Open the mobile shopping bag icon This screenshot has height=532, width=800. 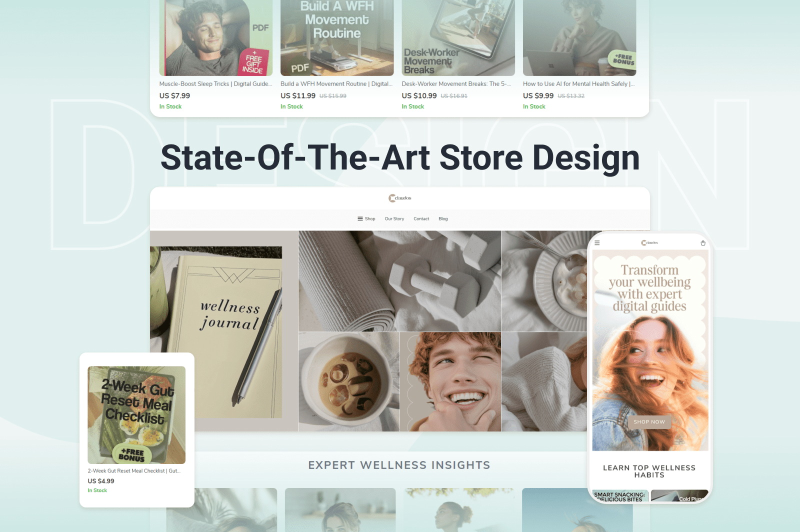click(703, 243)
